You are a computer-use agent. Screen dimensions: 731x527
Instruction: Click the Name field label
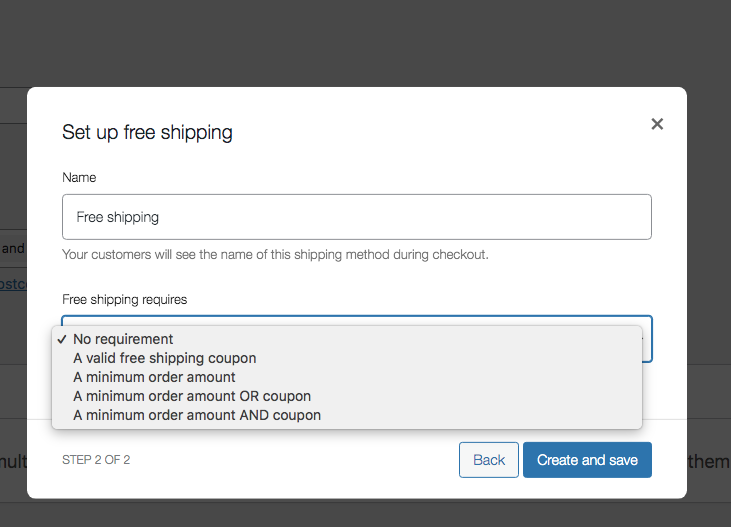(79, 178)
